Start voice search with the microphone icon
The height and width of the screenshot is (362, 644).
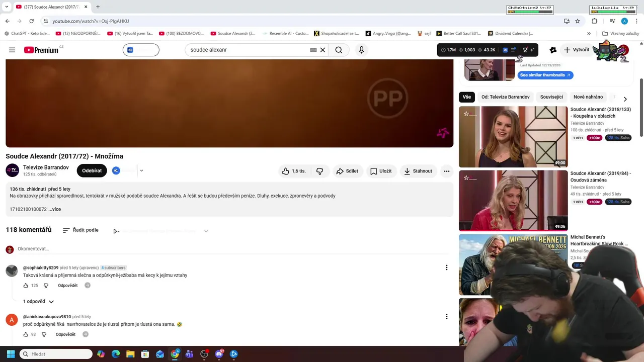point(361,50)
